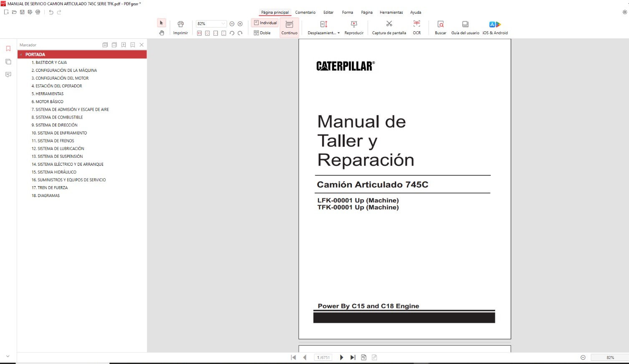Click the iOS & Android app icon

[x=495, y=28]
